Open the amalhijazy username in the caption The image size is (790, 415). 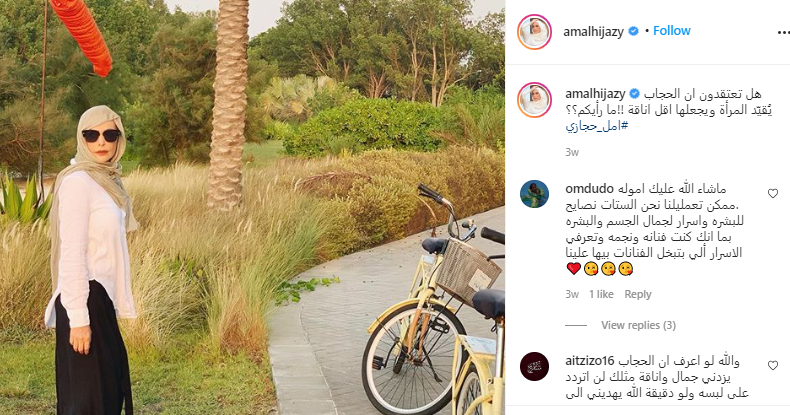(596, 94)
